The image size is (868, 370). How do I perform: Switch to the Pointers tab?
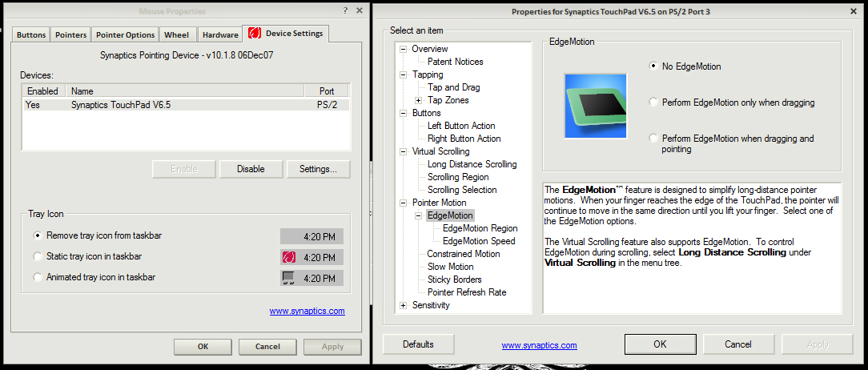point(70,34)
